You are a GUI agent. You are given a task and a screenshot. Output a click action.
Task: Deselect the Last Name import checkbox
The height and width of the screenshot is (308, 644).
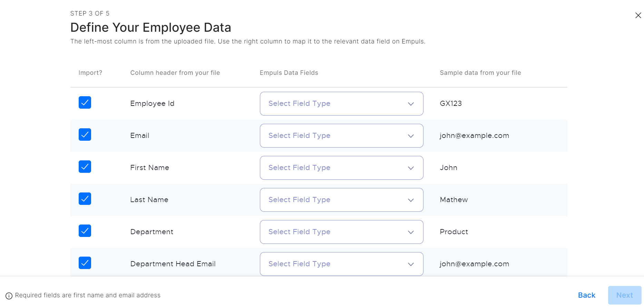pyautogui.click(x=85, y=199)
